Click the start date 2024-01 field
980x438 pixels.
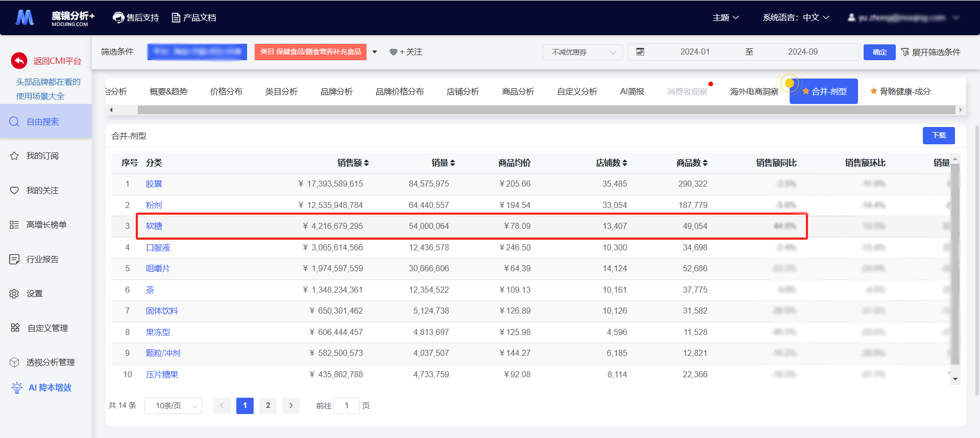(x=695, y=52)
